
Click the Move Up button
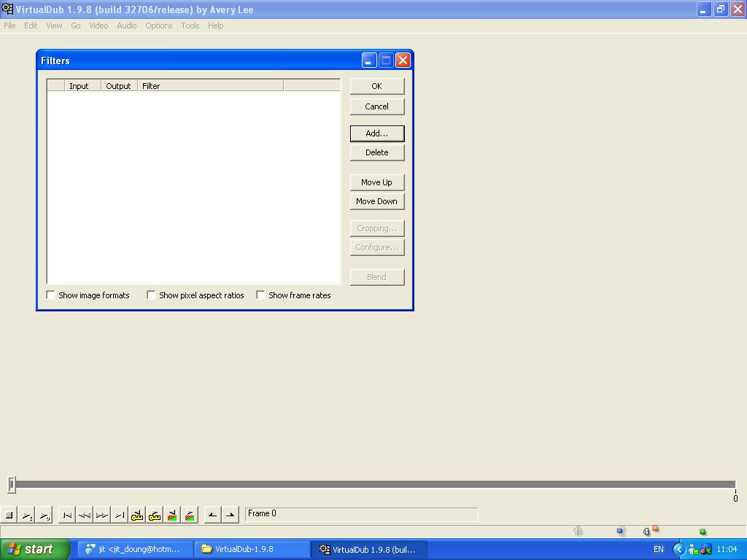tap(377, 182)
